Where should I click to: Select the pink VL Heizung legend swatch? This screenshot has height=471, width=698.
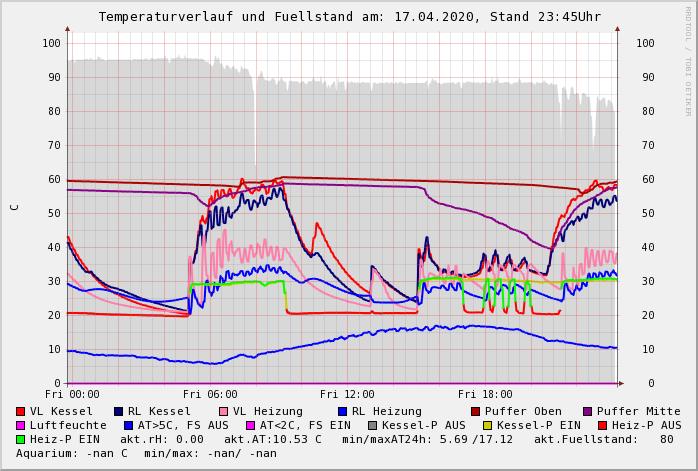click(x=224, y=411)
